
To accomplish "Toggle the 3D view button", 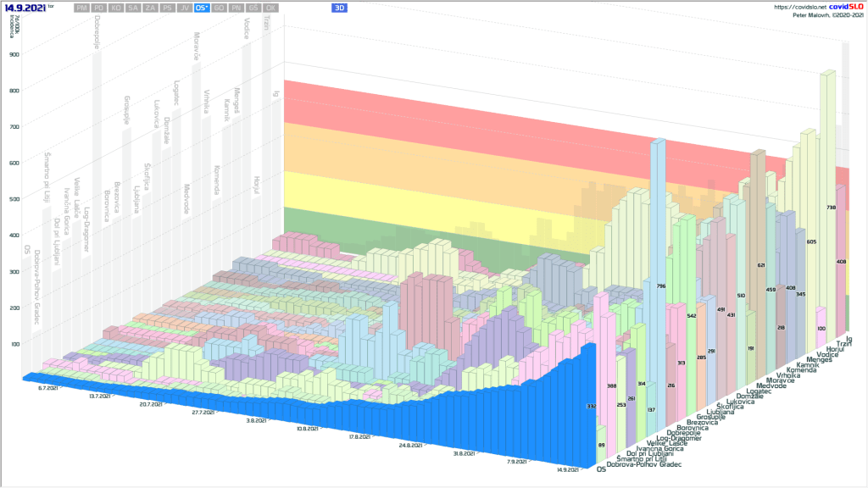I will point(339,7).
